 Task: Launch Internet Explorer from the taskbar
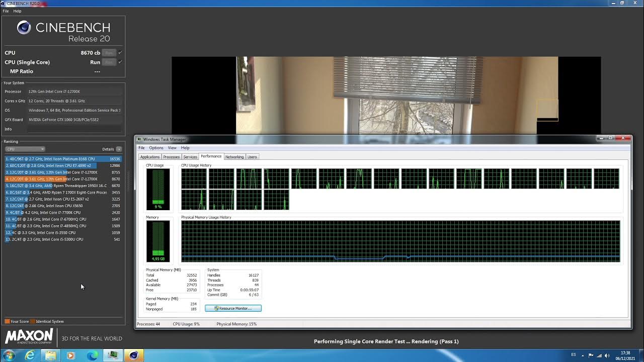click(30, 355)
